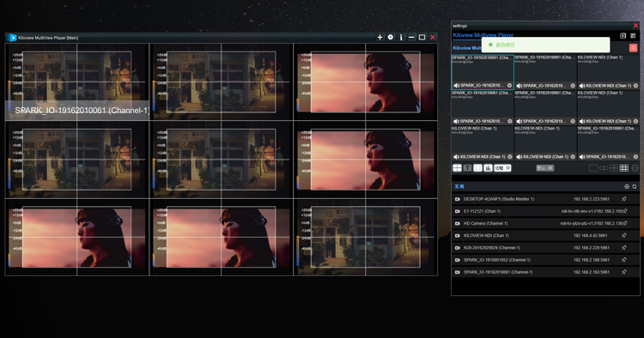The image size is (644, 338).
Task: Pin the E1-112121 (Chan 1) source
Action: [624, 211]
